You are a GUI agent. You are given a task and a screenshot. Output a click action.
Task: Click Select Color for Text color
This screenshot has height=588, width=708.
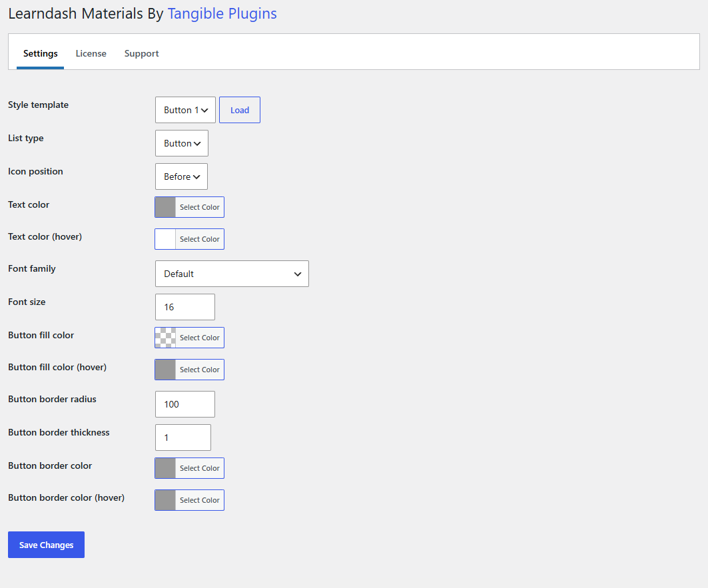(x=200, y=207)
